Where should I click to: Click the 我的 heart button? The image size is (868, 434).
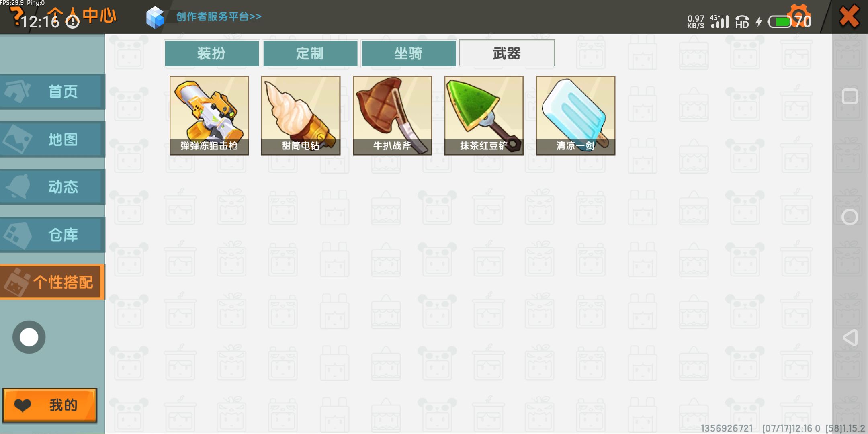pyautogui.click(x=50, y=405)
